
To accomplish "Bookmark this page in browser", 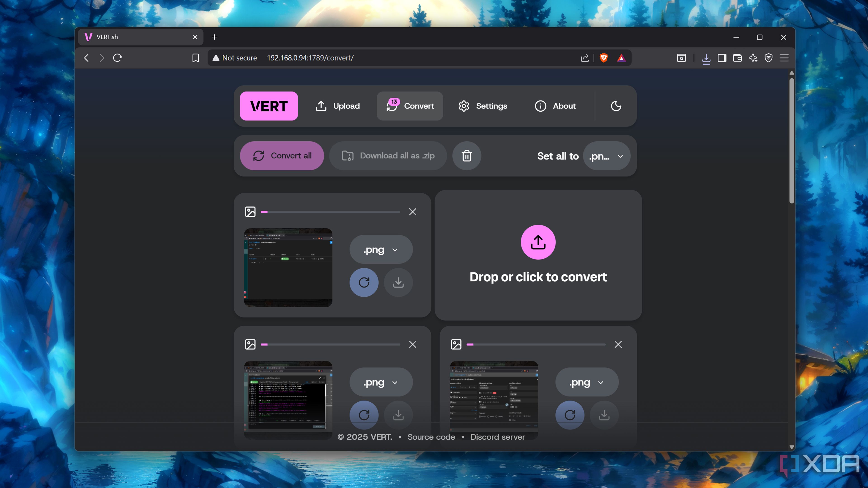I will click(196, 58).
